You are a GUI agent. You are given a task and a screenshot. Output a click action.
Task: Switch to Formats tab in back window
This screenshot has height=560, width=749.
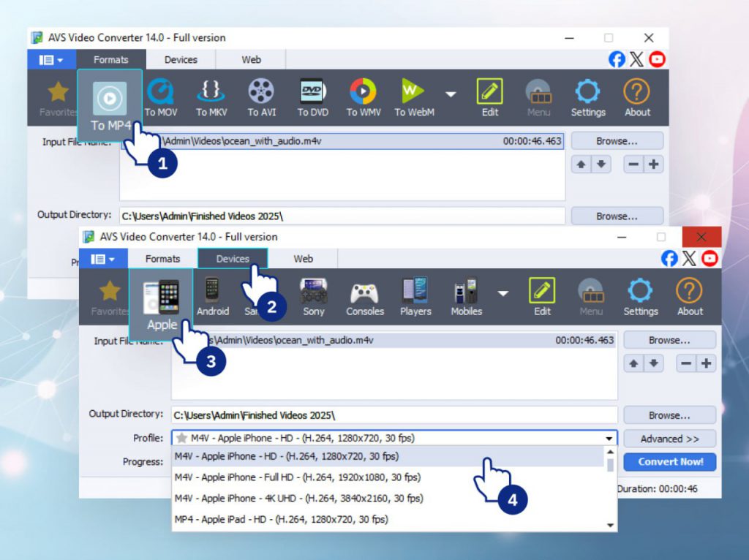111,60
